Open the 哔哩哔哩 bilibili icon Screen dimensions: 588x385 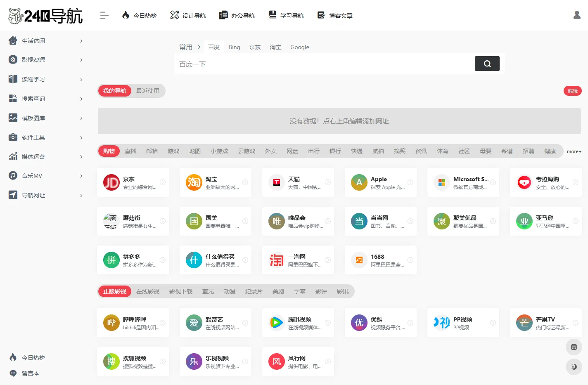click(111, 323)
